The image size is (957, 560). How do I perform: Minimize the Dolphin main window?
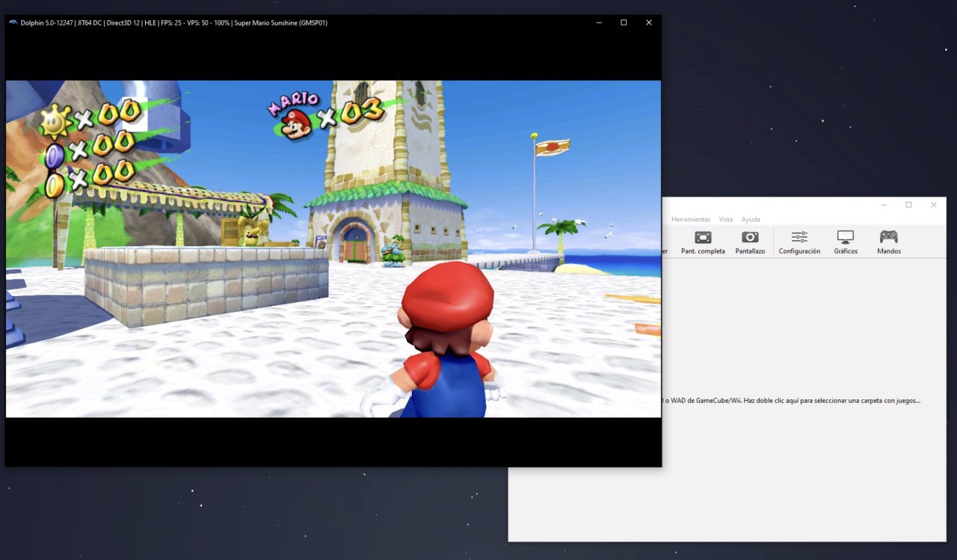(884, 205)
